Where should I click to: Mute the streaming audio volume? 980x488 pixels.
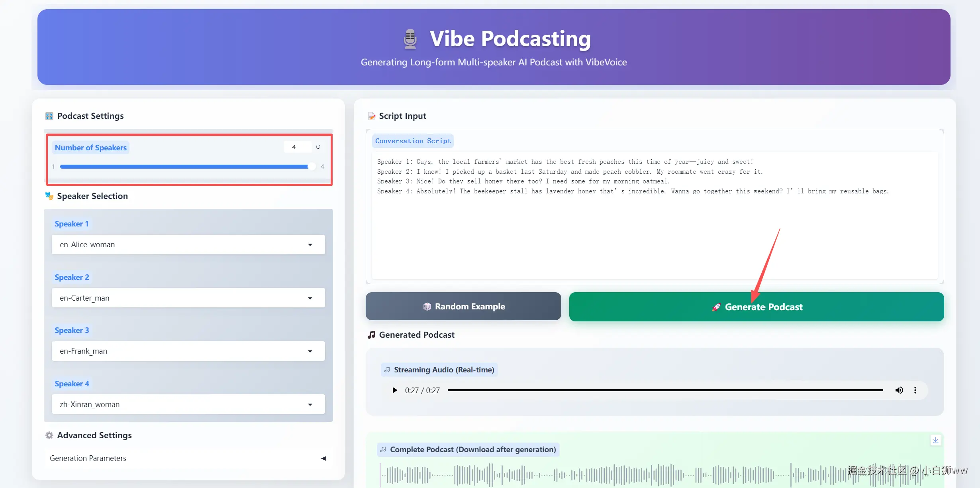pos(899,390)
